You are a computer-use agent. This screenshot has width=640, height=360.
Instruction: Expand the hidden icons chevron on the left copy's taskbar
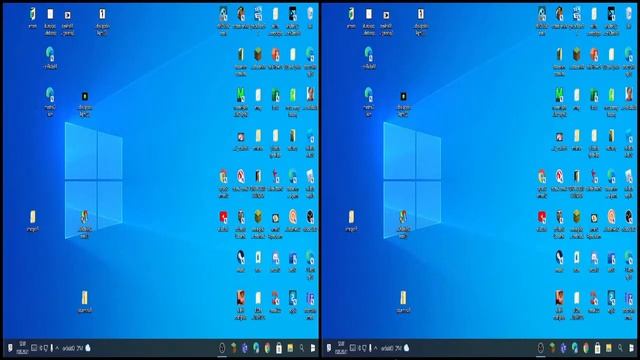[x=57, y=348]
